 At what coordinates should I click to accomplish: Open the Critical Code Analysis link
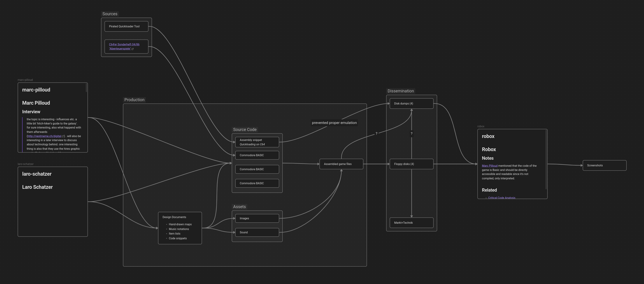[502, 198]
